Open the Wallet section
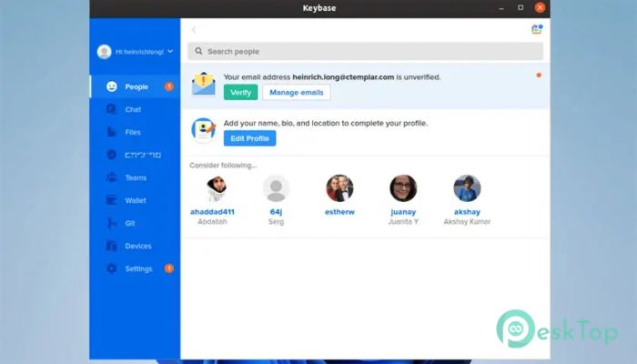The image size is (637, 364). (x=135, y=200)
